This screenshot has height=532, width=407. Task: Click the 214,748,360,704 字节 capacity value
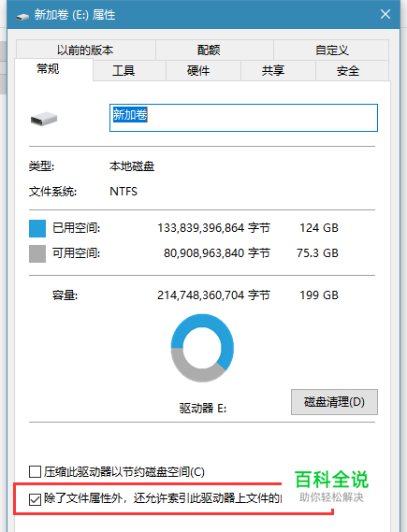(x=213, y=295)
